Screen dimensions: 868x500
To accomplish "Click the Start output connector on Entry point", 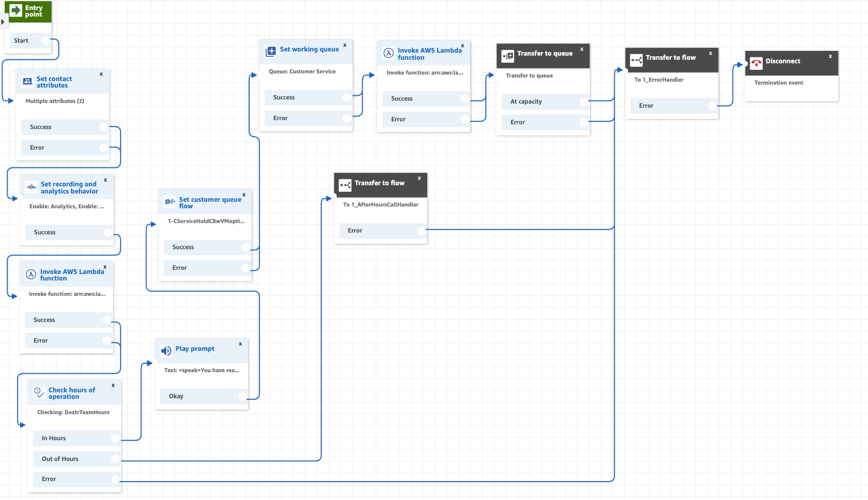I will tap(46, 40).
